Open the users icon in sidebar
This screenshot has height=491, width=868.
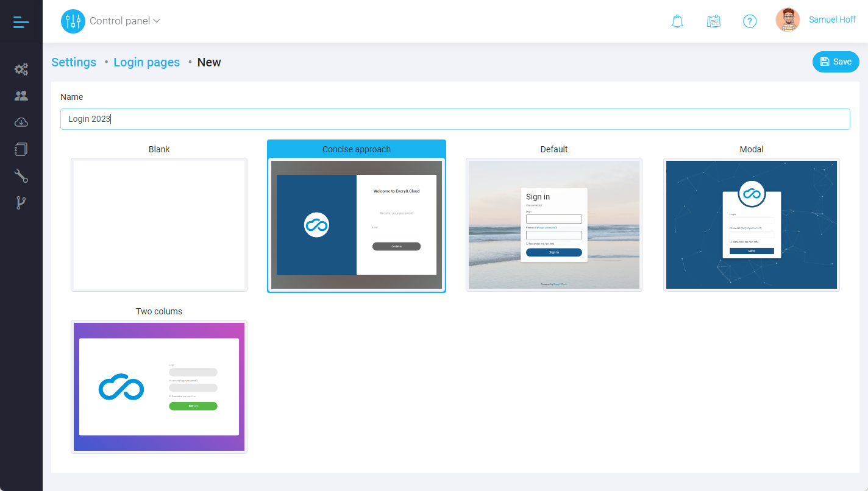tap(21, 95)
